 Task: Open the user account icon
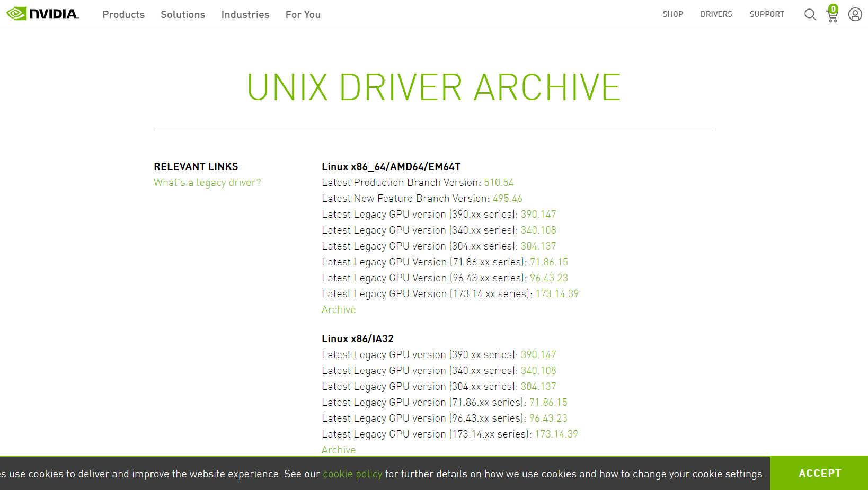click(x=855, y=14)
